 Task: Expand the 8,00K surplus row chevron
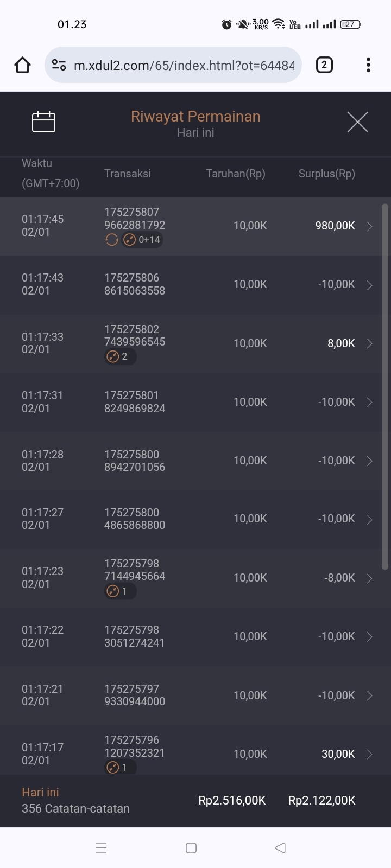tap(369, 343)
